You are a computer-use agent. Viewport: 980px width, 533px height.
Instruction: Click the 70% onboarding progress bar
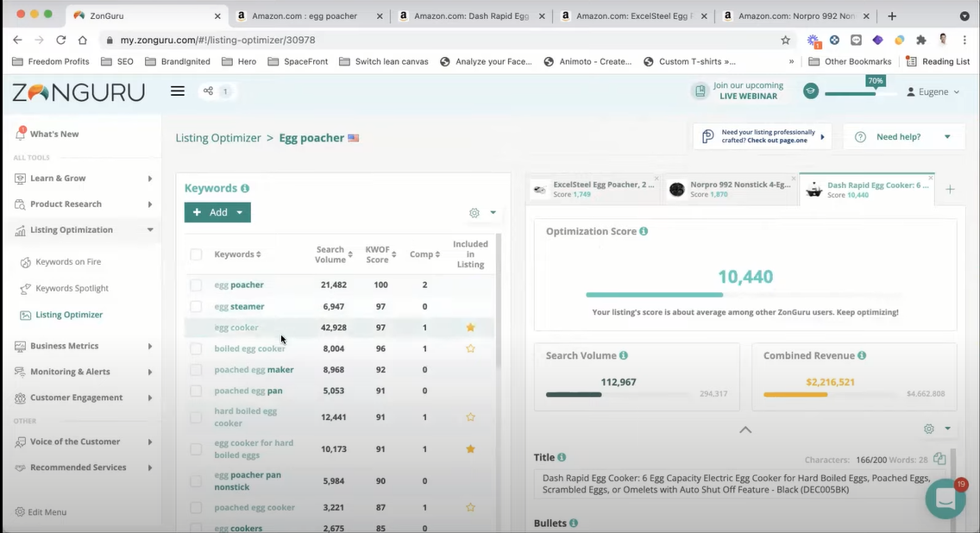click(x=860, y=94)
